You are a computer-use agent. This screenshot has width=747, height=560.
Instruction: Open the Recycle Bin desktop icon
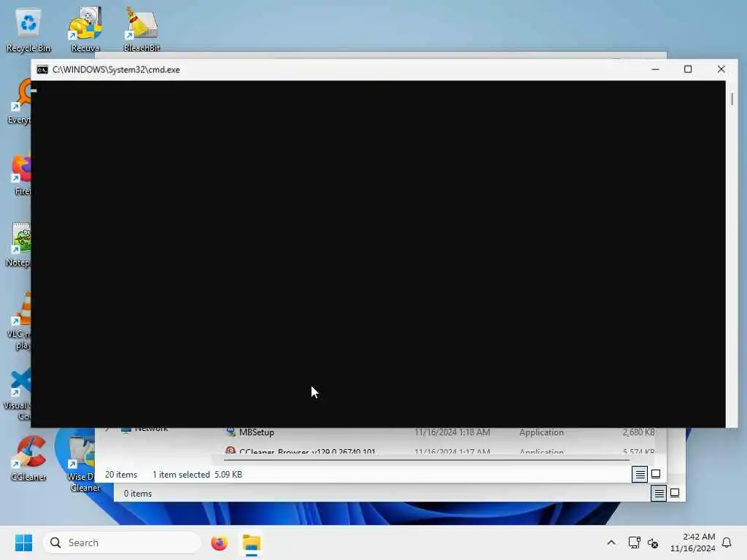click(x=28, y=29)
